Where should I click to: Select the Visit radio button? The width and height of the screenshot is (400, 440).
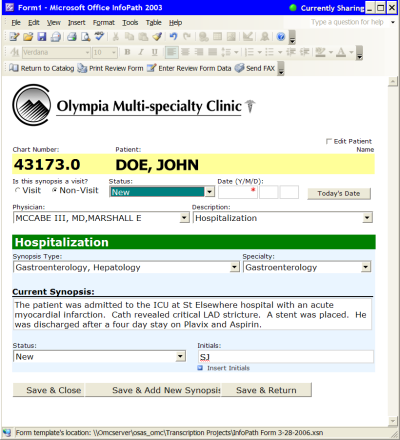(x=17, y=190)
